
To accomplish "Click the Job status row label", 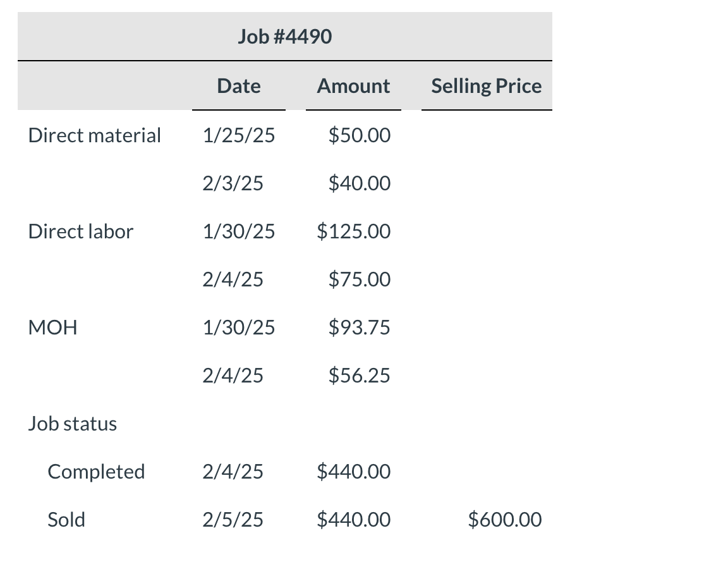I will tap(73, 424).
